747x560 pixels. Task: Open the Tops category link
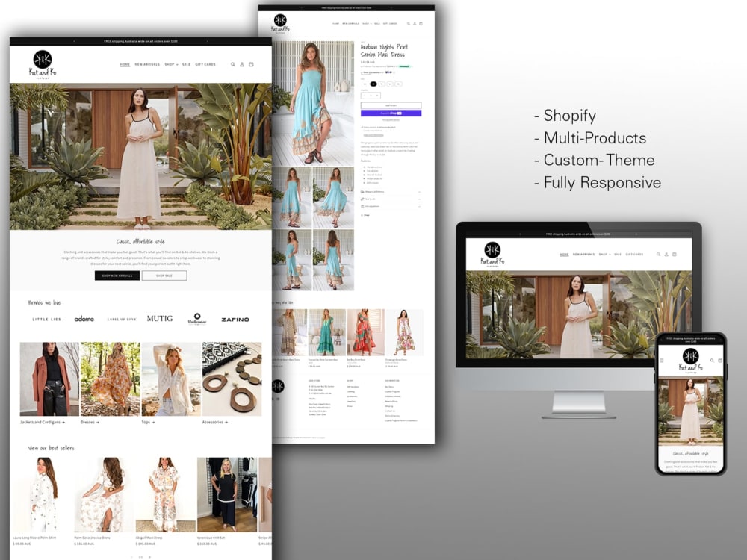pyautogui.click(x=148, y=422)
